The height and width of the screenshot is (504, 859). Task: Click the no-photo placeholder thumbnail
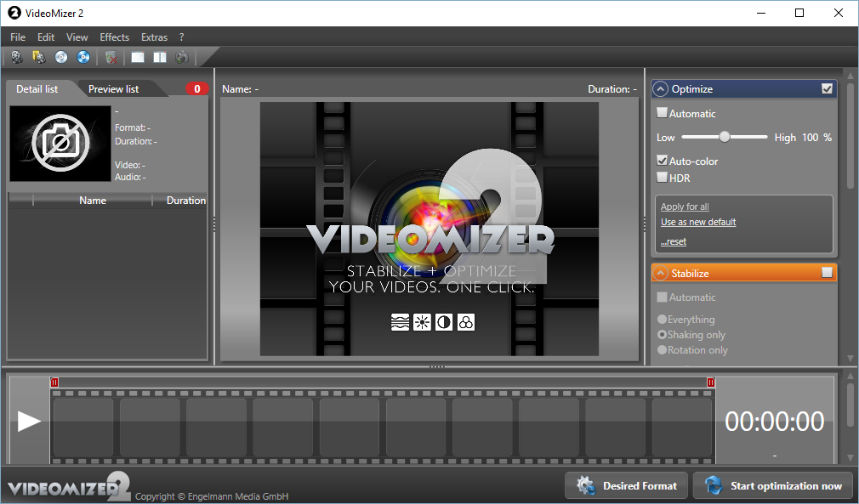[x=60, y=144]
